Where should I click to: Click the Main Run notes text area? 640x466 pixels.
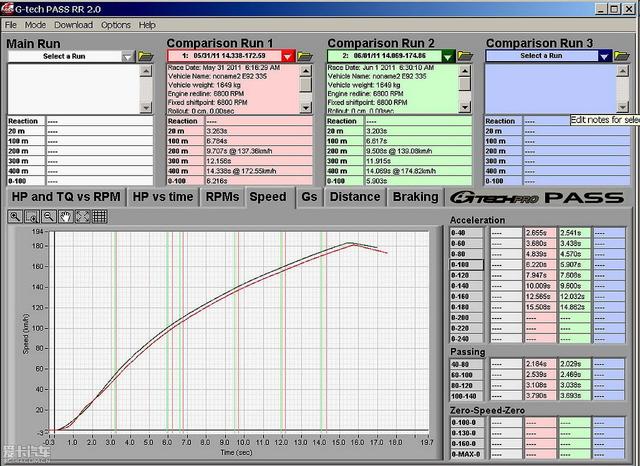(74, 89)
